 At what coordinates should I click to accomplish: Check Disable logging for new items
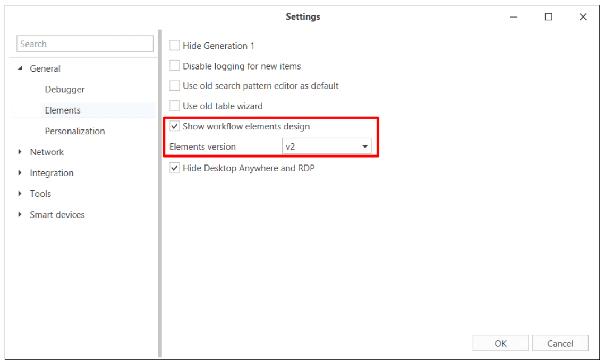(175, 66)
